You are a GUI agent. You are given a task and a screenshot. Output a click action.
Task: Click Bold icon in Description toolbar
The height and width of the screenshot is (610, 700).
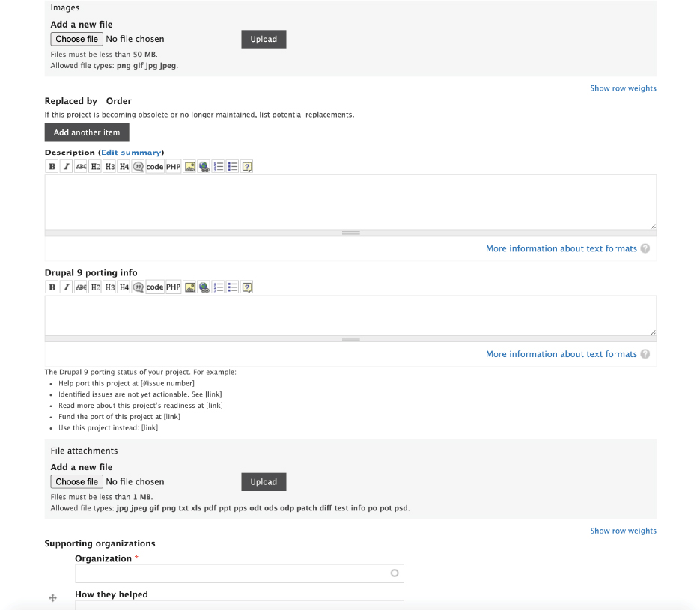[52, 166]
